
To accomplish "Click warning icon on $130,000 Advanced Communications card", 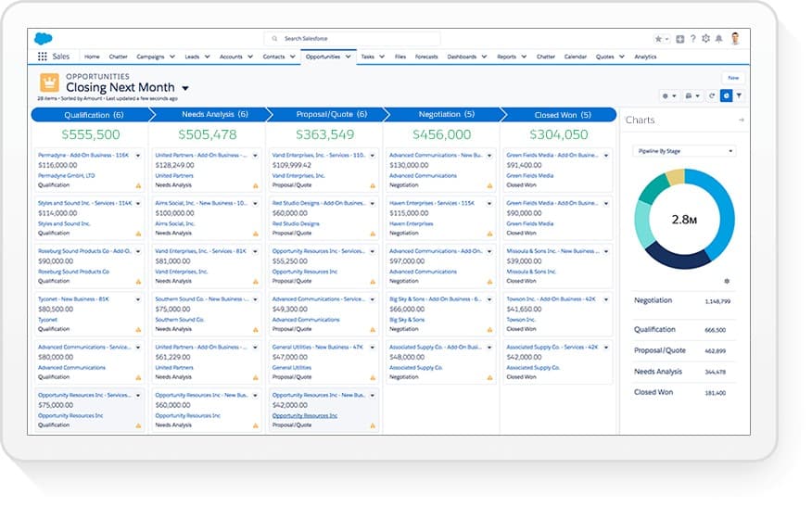I will [x=489, y=185].
